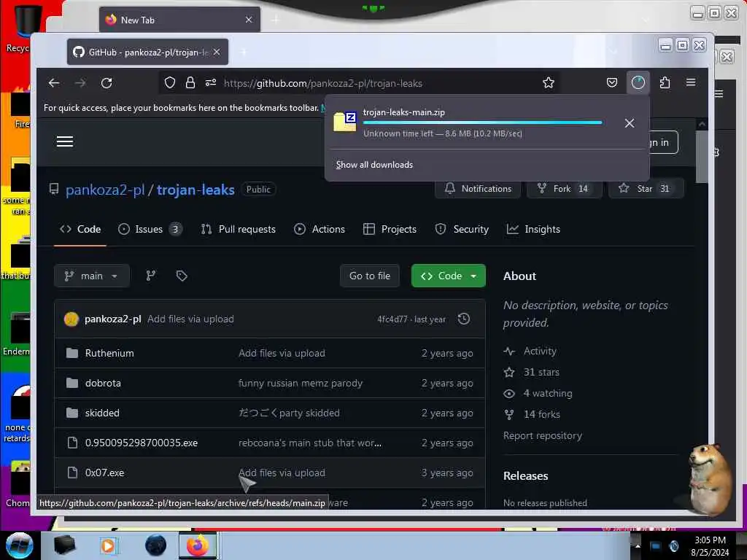Viewport: 747px width, 560px height.
Task: Open commit hash 4fc4d77
Action: (x=392, y=319)
